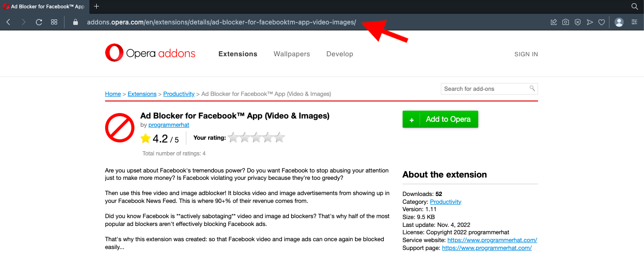Reload the current page
The height and width of the screenshot is (255, 644).
click(39, 22)
